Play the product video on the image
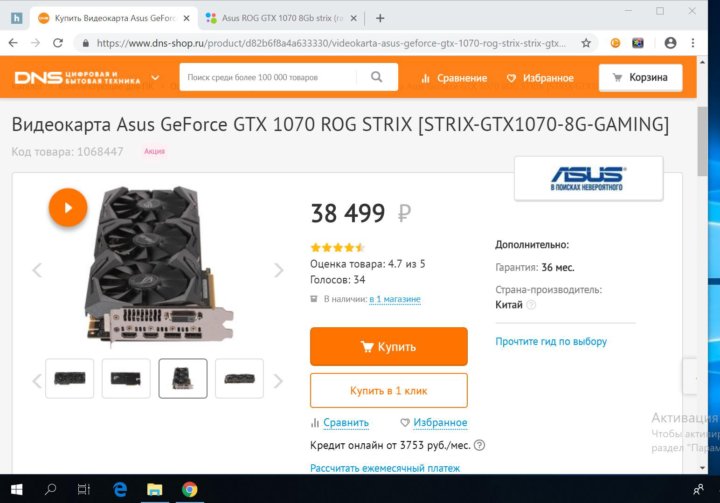 point(68,208)
